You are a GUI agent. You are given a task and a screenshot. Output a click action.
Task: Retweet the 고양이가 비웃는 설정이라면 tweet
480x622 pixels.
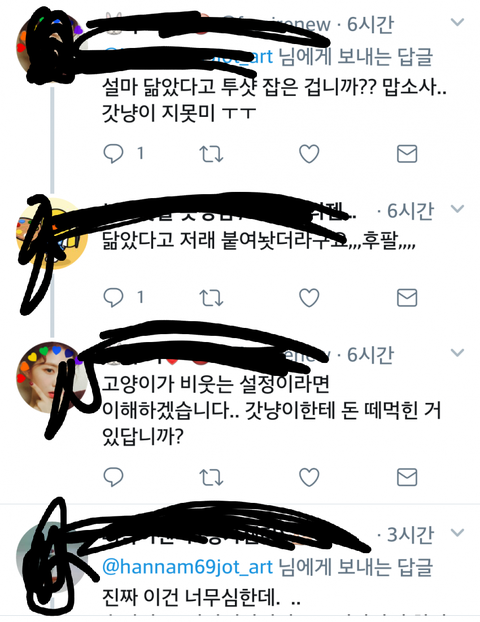(211, 477)
